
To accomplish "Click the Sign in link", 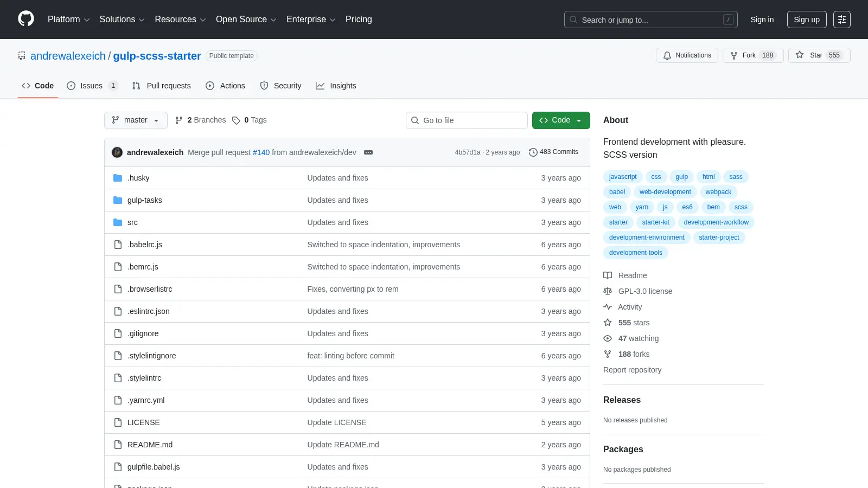I will (762, 20).
